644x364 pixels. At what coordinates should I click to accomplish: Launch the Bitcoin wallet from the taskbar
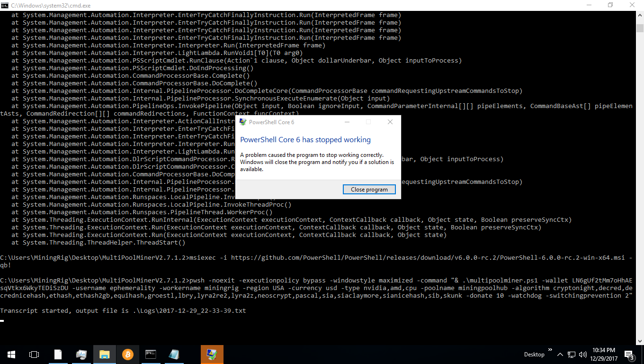(x=128, y=354)
